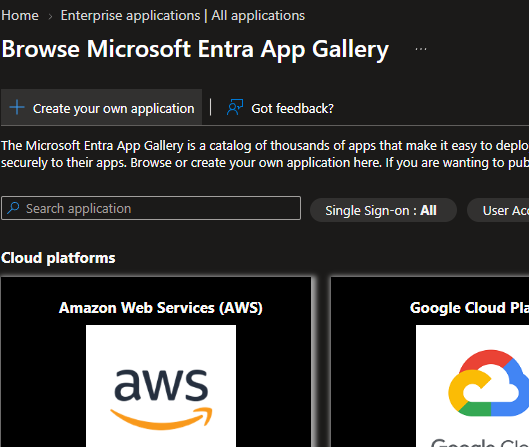Open the User Account filter pill
Image resolution: width=529 pixels, height=447 pixels.
[498, 210]
